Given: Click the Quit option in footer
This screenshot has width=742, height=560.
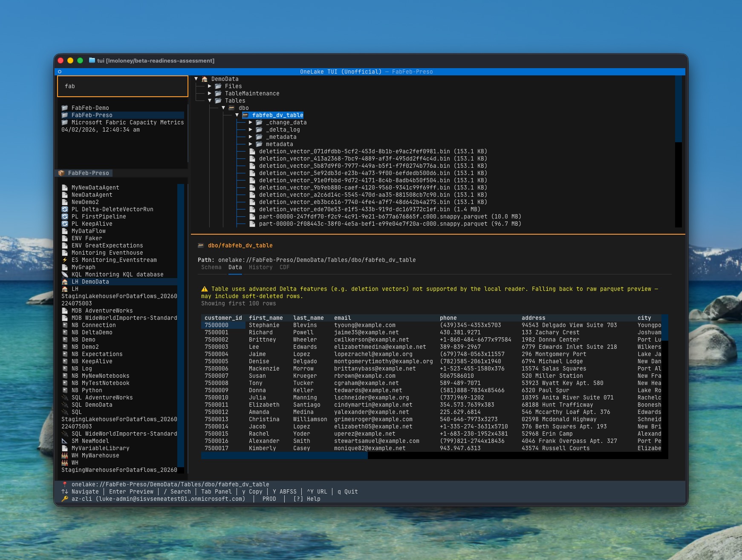Looking at the screenshot, I should (347, 492).
